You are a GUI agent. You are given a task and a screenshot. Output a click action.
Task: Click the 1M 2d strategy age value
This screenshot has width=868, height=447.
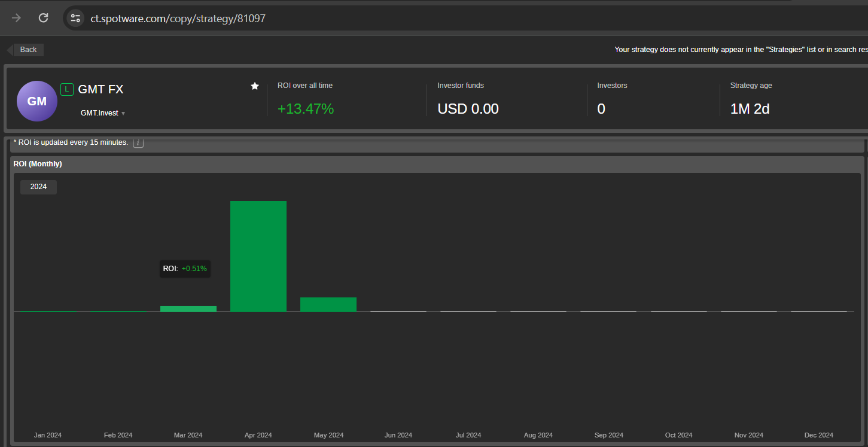click(750, 109)
